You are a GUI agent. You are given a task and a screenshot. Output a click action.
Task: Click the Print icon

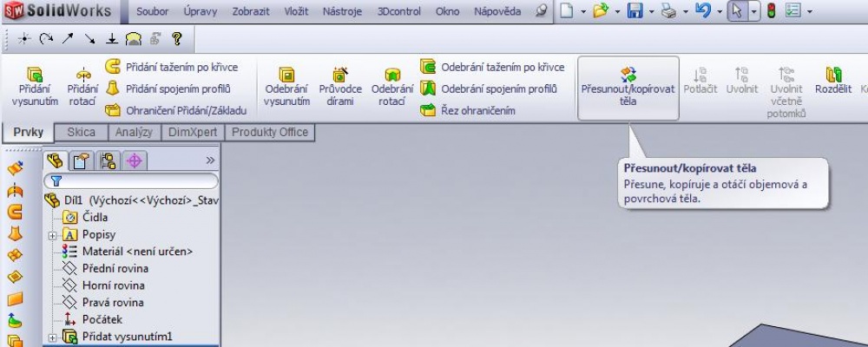[668, 10]
